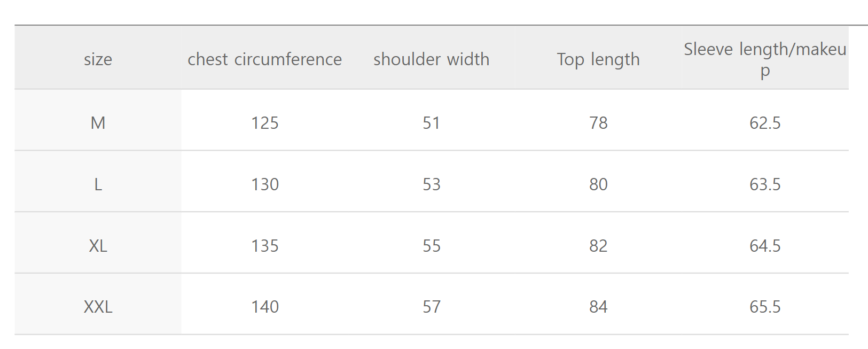
Task: Select shoulder width value 57
Action: tap(431, 307)
